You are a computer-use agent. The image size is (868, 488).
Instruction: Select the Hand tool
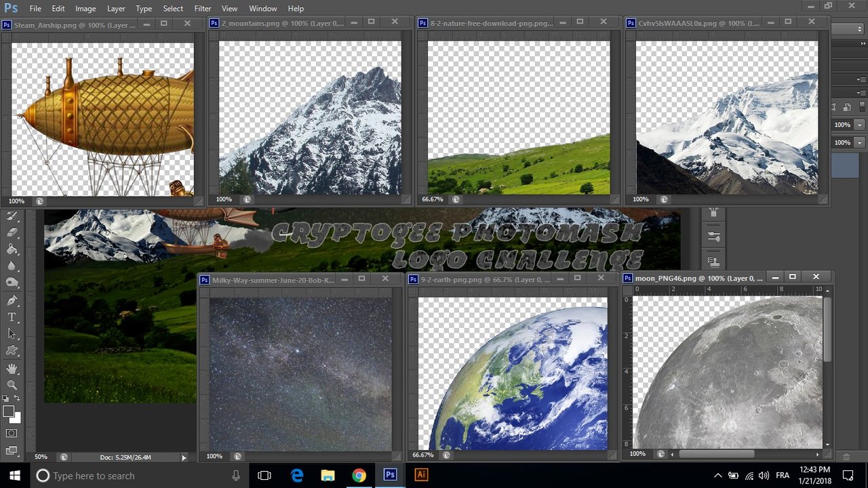[x=12, y=369]
